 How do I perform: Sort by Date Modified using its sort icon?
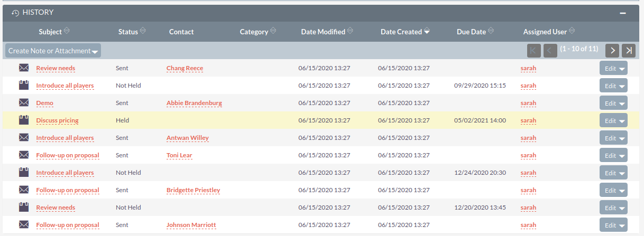pos(350,31)
